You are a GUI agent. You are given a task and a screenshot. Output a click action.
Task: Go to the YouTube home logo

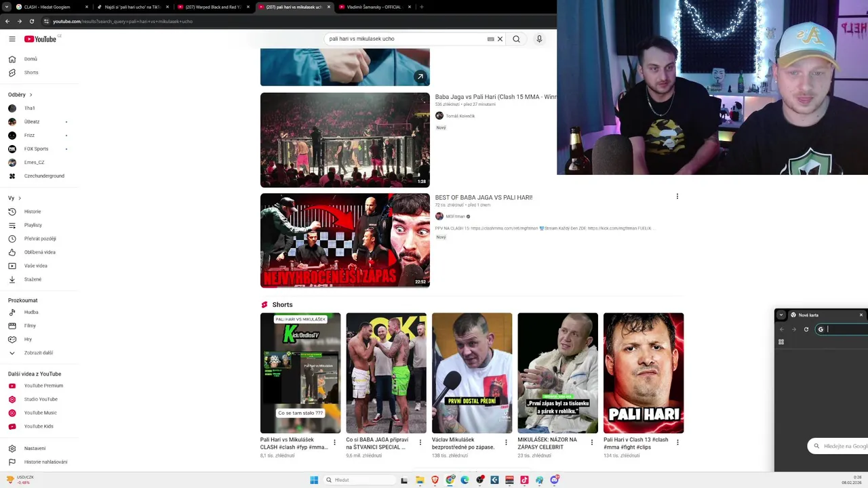(x=41, y=39)
